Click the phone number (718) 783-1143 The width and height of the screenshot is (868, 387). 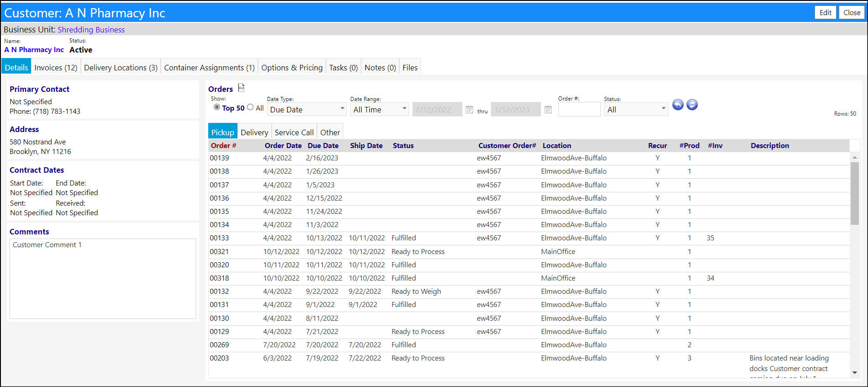[x=57, y=111]
